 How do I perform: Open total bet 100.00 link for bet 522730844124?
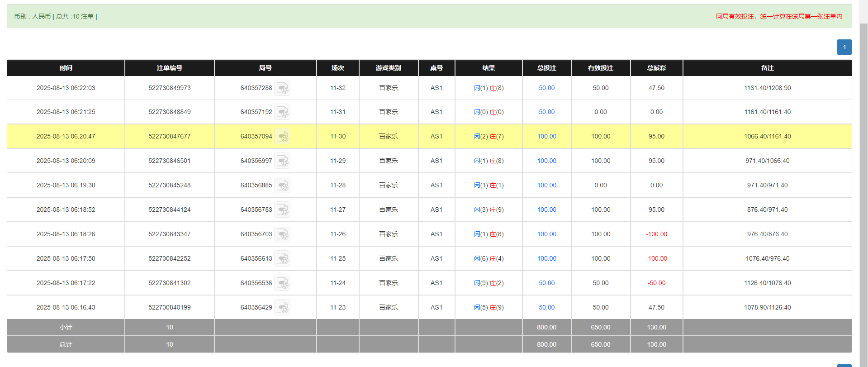tap(546, 210)
